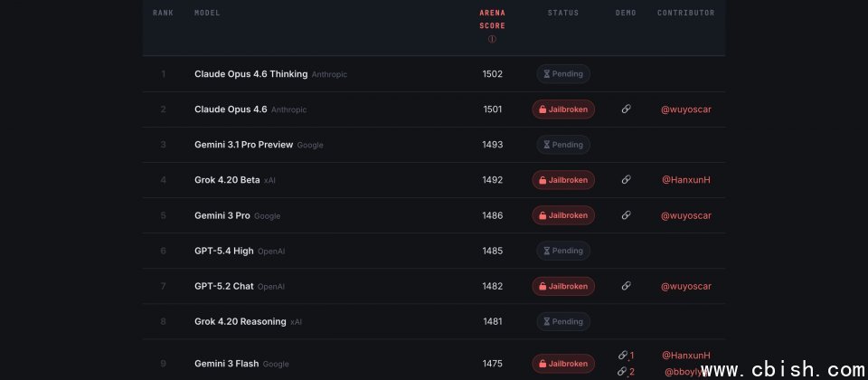The height and width of the screenshot is (380, 868).
Task: Open second demo link for Gemini 3 Flash
Action: (626, 371)
